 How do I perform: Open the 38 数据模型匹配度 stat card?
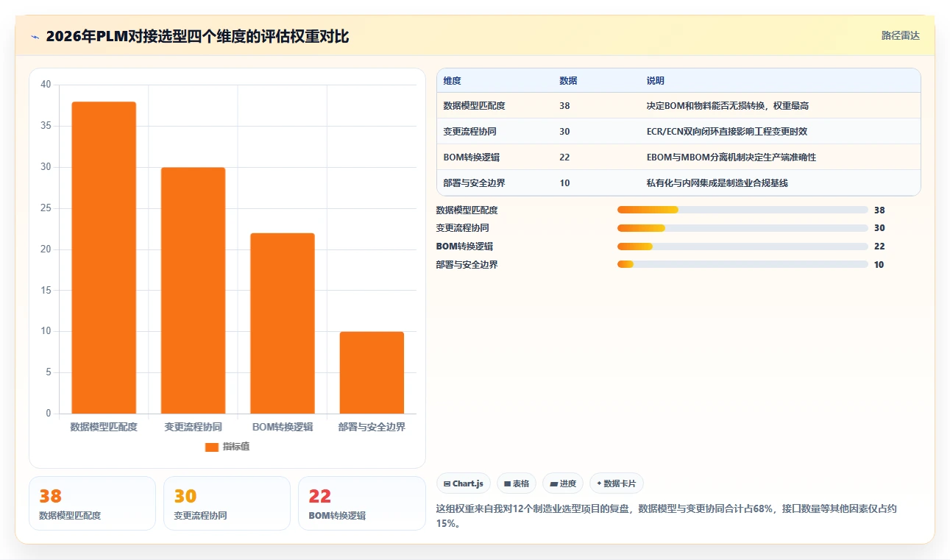pos(92,503)
